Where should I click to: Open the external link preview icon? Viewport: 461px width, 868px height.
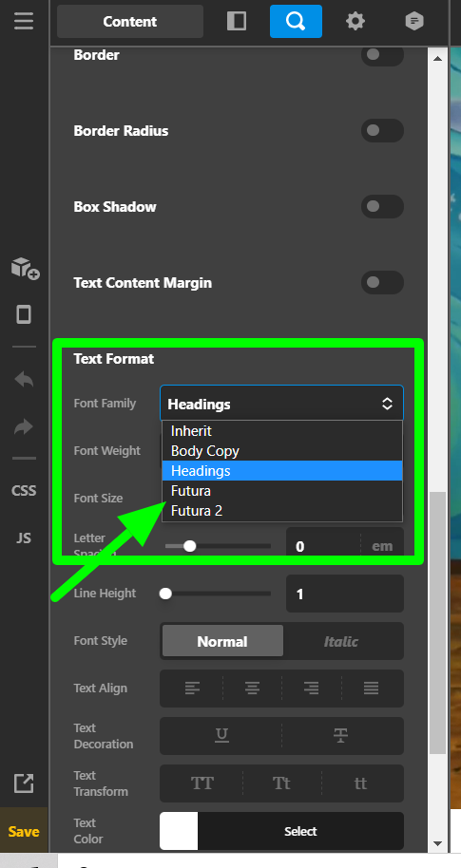click(x=24, y=783)
